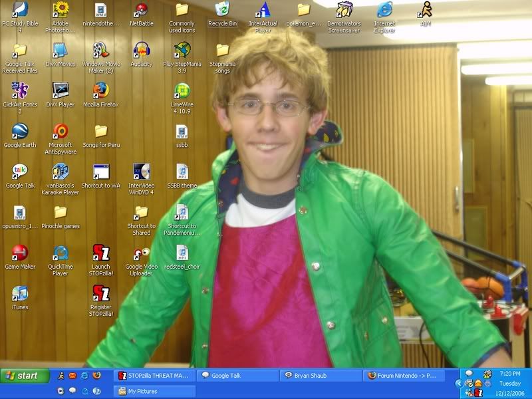Launch Audacity from the desktop
Viewport: 532px width, 399px height.
coord(142,55)
